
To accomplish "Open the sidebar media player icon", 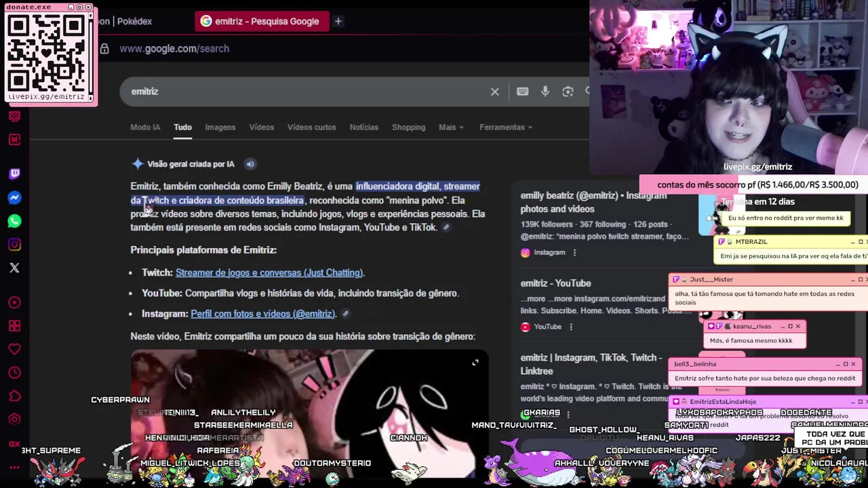I will 14,302.
